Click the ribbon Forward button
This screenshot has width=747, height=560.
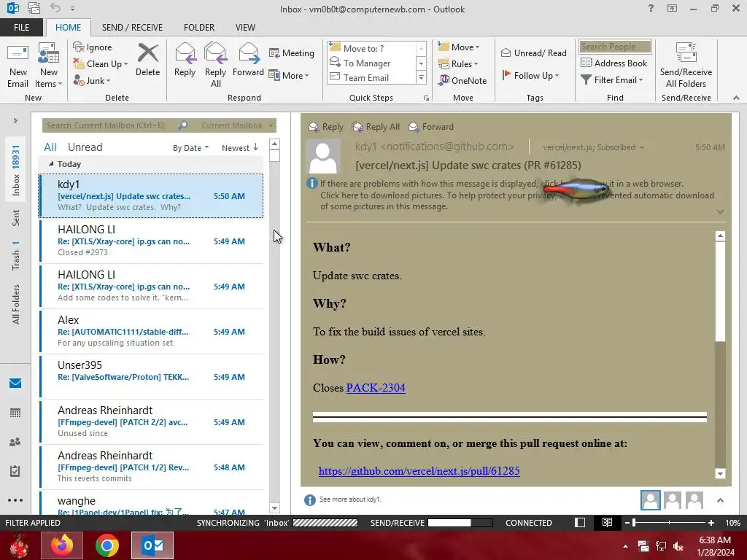pos(248,60)
